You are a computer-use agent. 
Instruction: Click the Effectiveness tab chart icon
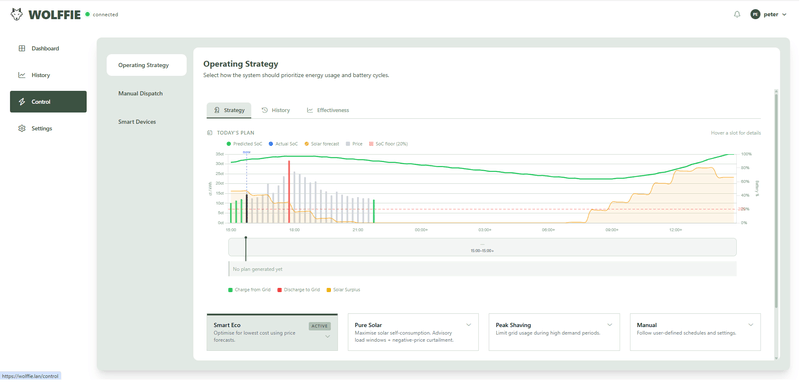[x=310, y=110]
